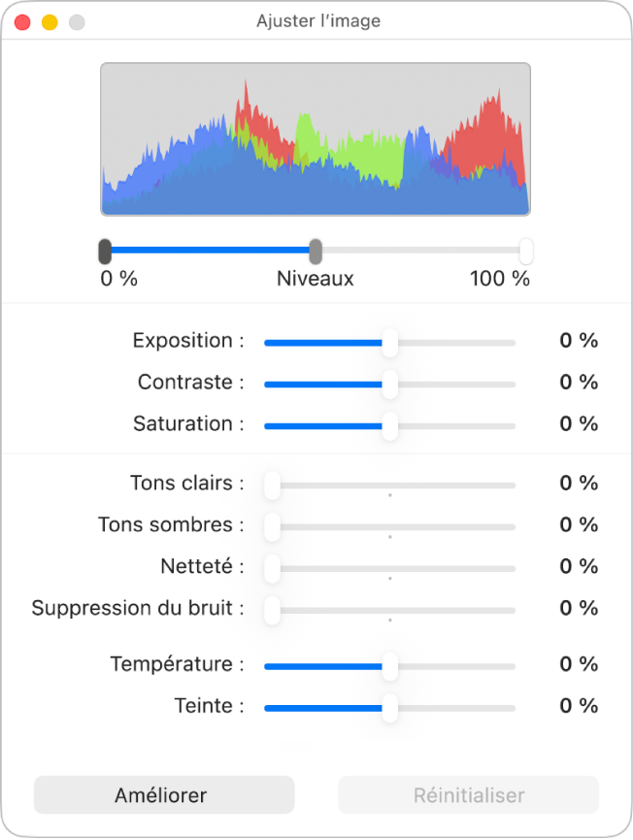Click the Teinte percentage value
Screen dimensions: 633x840
click(579, 706)
